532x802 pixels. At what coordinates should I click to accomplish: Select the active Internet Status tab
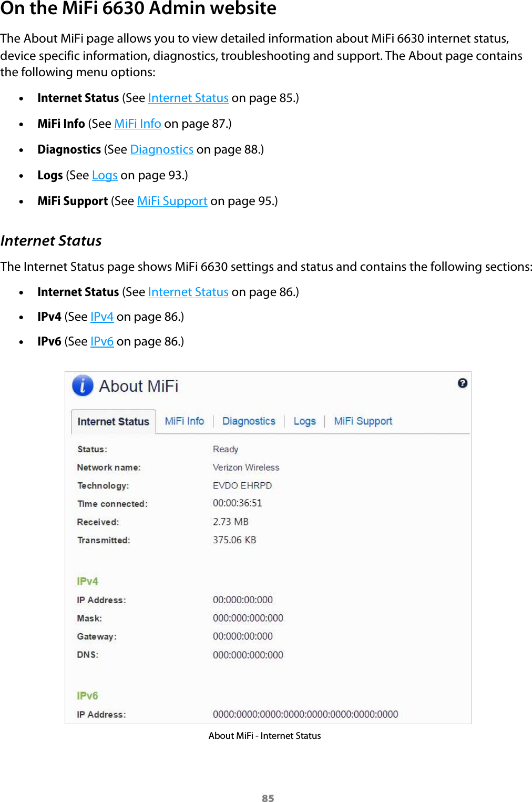click(x=113, y=422)
